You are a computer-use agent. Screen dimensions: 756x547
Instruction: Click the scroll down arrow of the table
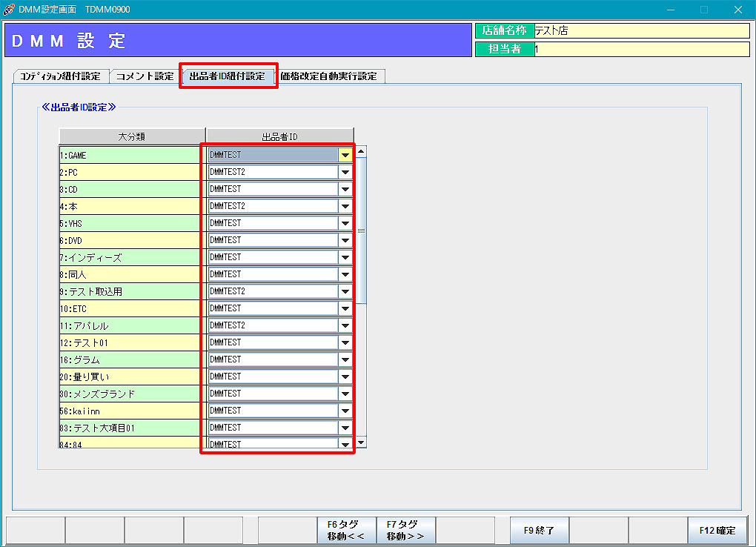pos(361,442)
